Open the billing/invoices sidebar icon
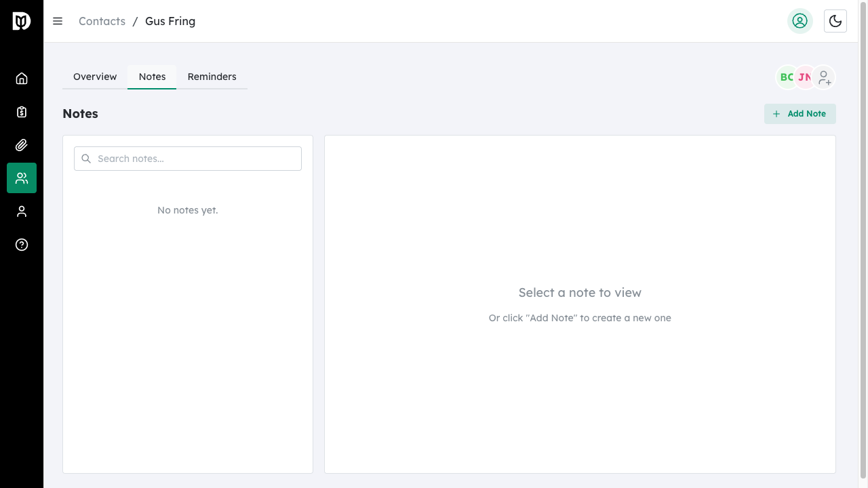The height and width of the screenshot is (488, 868). tap(21, 111)
